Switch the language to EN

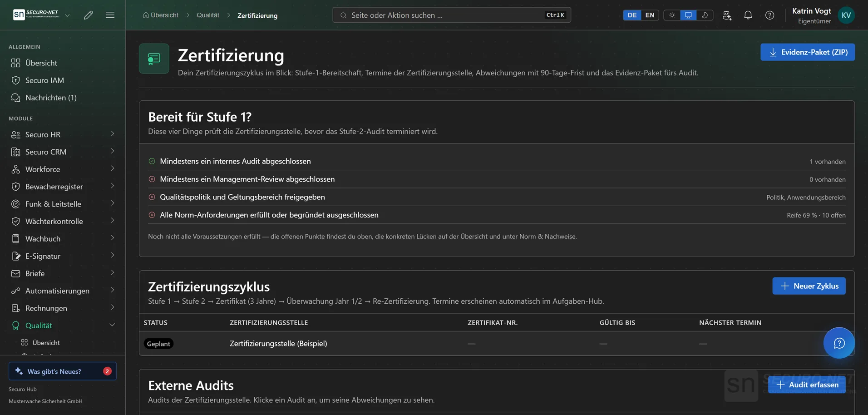tap(650, 15)
